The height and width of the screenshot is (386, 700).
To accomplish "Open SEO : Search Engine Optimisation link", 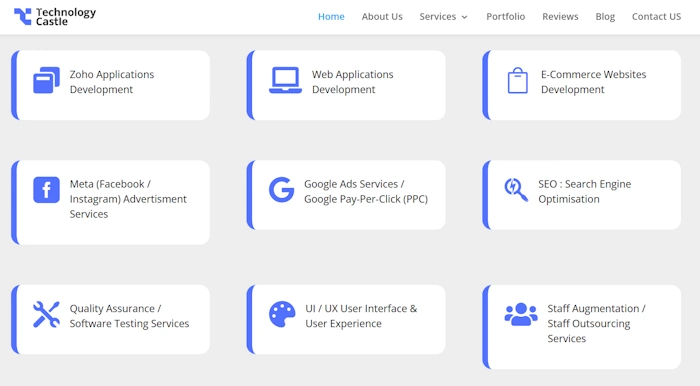I will pos(584,191).
